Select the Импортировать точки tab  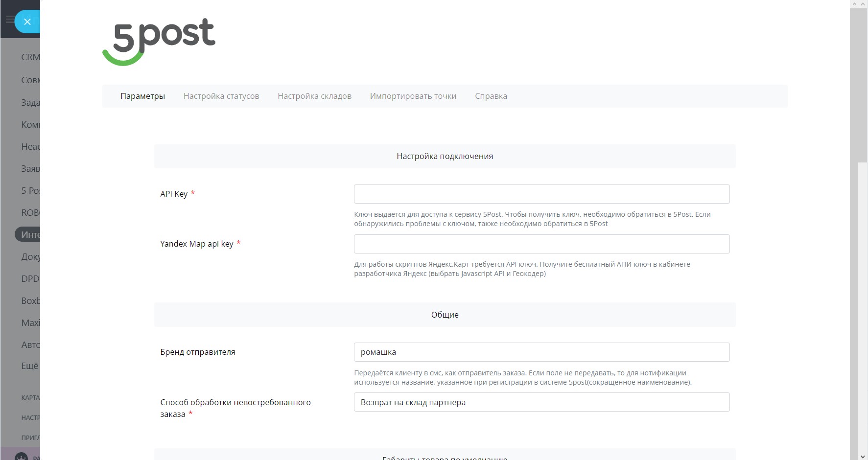point(413,96)
